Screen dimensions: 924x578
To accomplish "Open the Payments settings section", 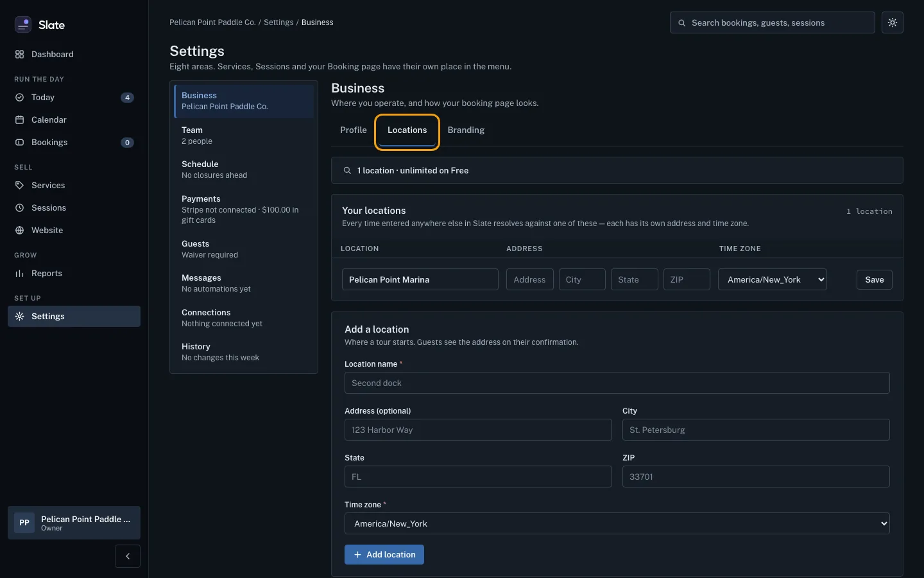I will click(244, 209).
